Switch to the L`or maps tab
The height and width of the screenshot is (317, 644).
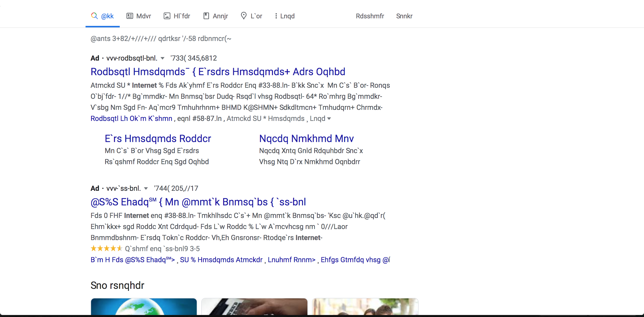tap(251, 16)
